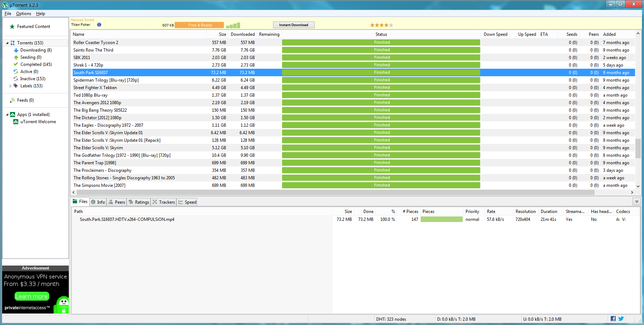Click Learn more in the VPN ad
This screenshot has width=644, height=325.
[x=32, y=296]
